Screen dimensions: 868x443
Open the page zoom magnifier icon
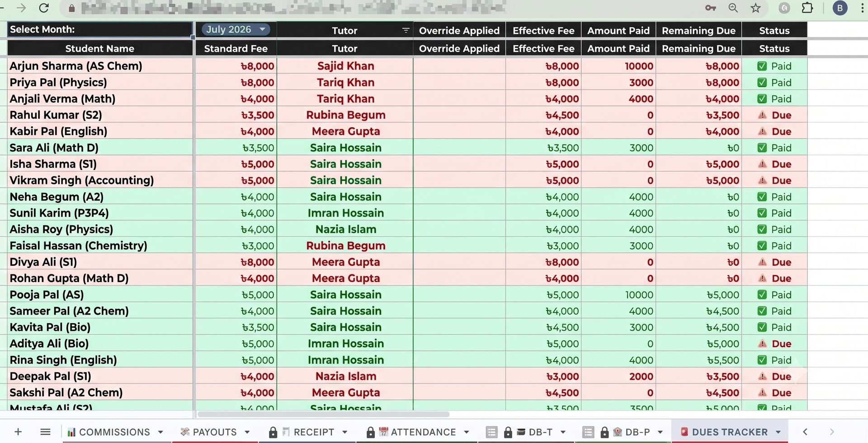click(733, 8)
